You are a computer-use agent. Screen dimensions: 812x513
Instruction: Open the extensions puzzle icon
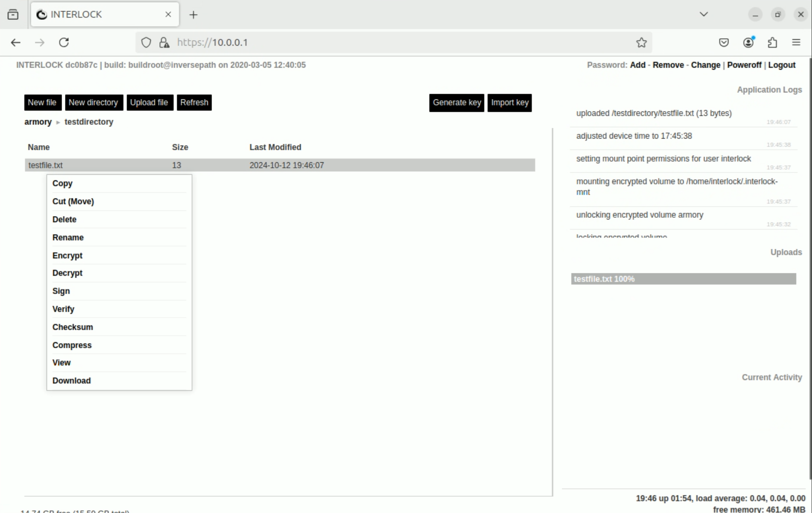[772, 42]
